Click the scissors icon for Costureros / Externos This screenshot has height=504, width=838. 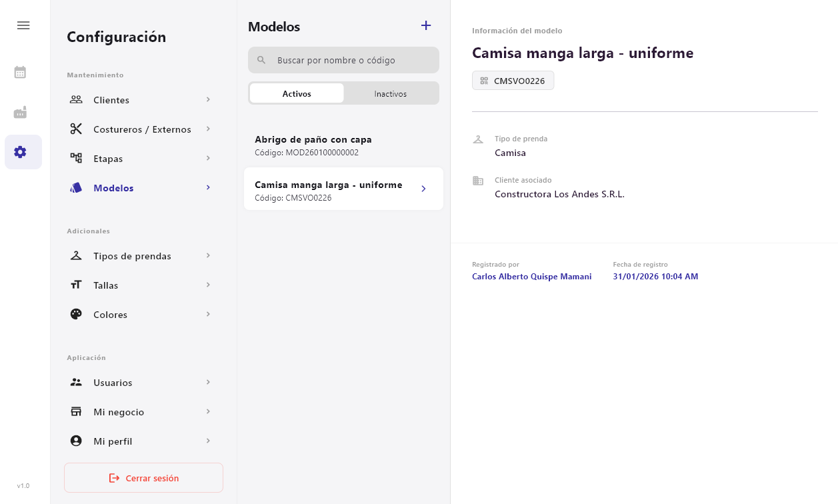(x=76, y=129)
